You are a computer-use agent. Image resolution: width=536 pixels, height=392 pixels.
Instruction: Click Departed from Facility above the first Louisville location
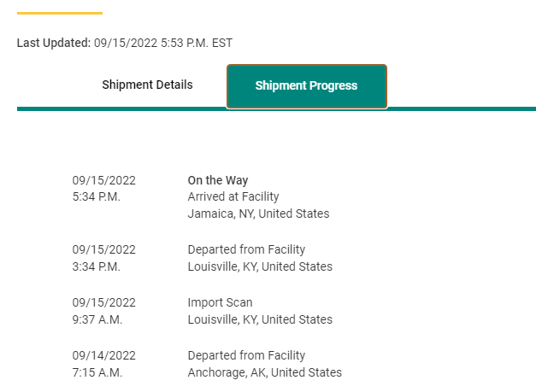(246, 250)
